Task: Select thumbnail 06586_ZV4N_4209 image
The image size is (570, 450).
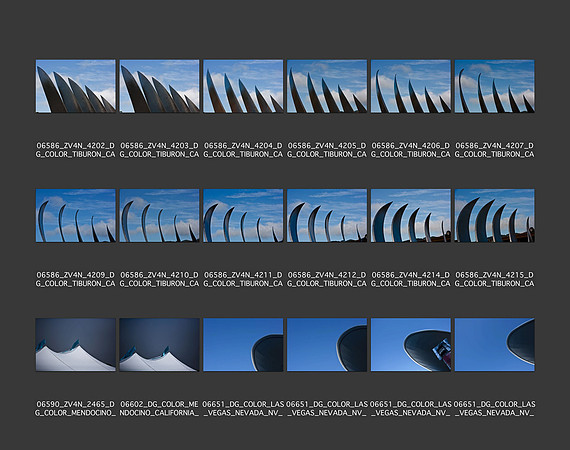Action: pyautogui.click(x=76, y=216)
